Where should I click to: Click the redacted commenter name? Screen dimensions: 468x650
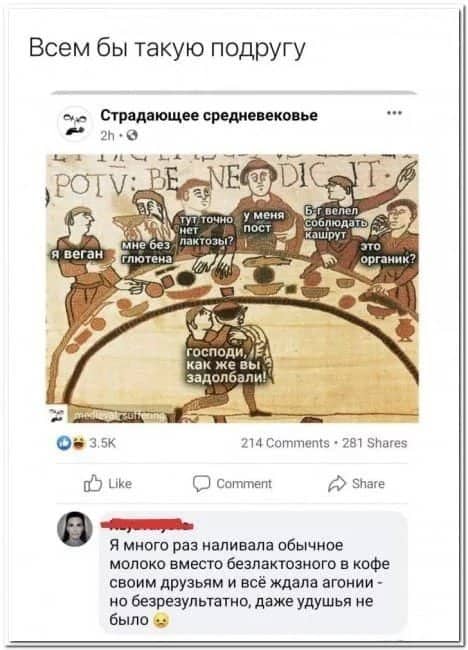click(147, 526)
